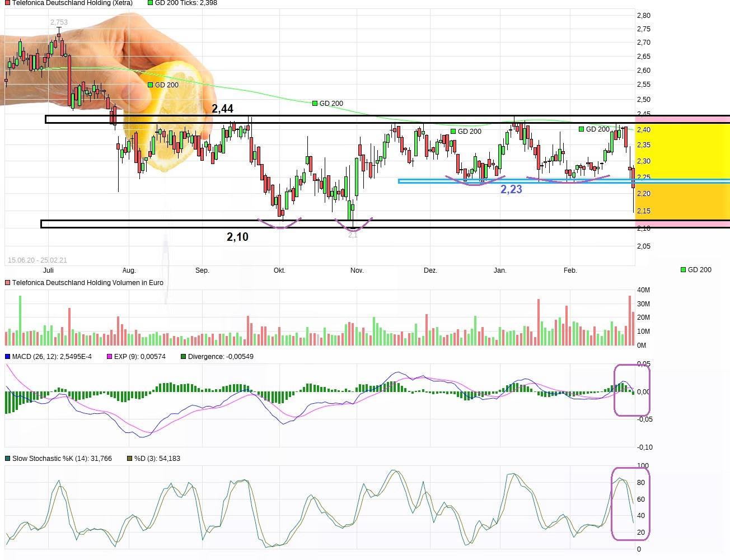Select the Slow Stochastic %K legend square
The height and width of the screenshot is (560, 730).
(6, 458)
